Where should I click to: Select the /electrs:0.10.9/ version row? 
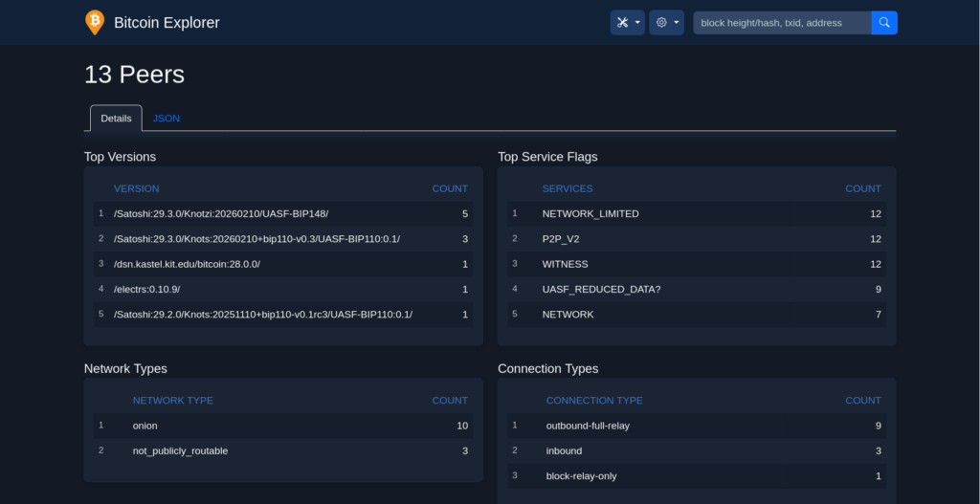pos(146,290)
